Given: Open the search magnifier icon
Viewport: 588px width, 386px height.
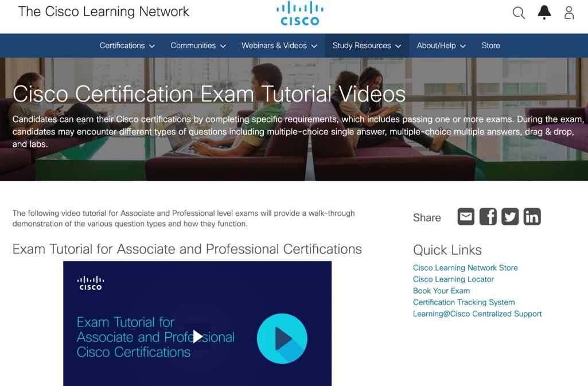Looking at the screenshot, I should [519, 13].
